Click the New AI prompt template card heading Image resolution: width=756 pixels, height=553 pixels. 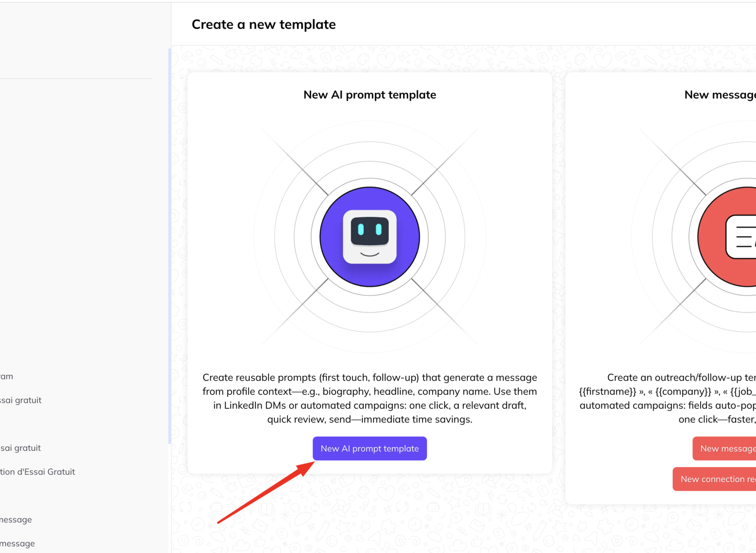pyautogui.click(x=369, y=94)
